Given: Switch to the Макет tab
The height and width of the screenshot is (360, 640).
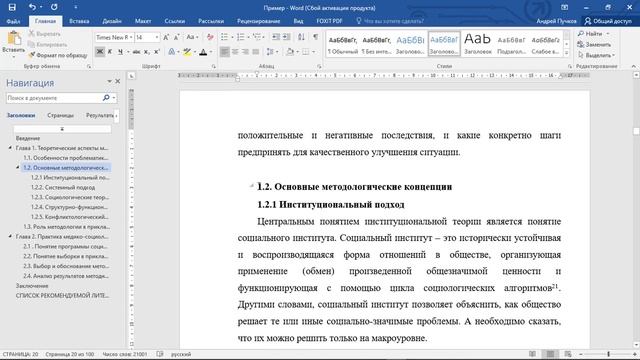Looking at the screenshot, I should 143,21.
